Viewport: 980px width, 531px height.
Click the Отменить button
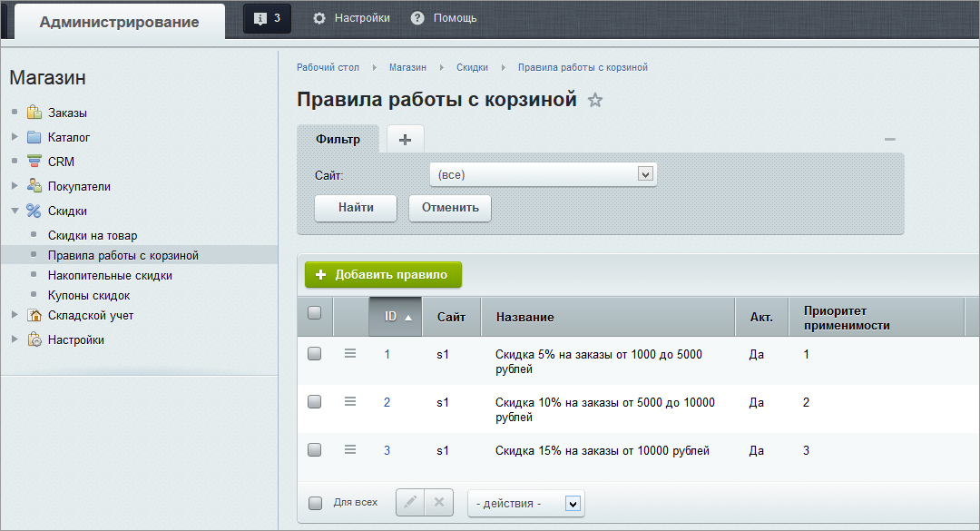[x=450, y=208]
